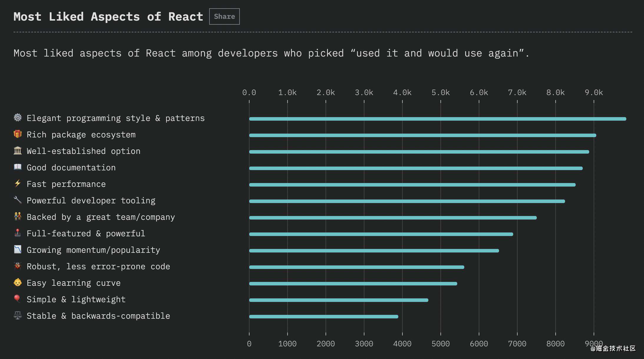Screen dimensions: 644x359
Task: Select the Rich package ecosystem bar
Action: (422, 135)
